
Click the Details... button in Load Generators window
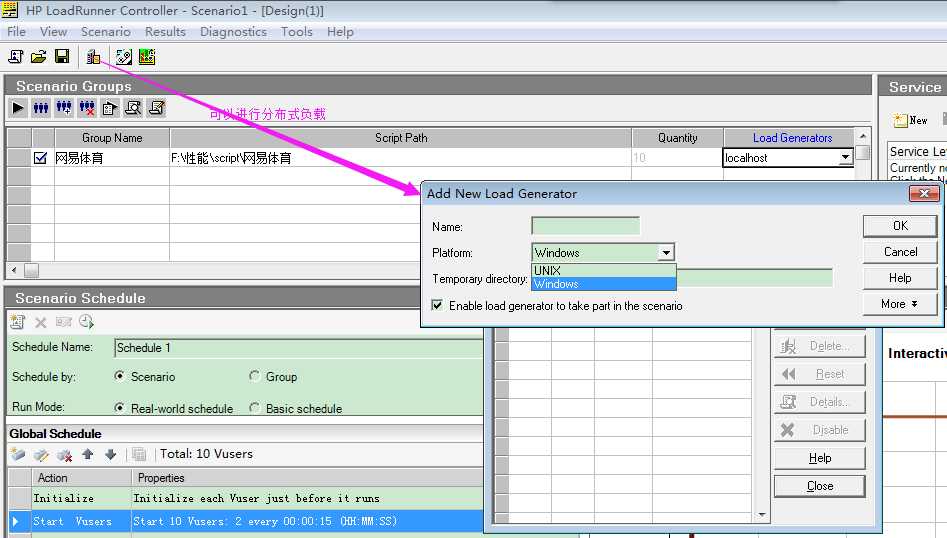[820, 402]
